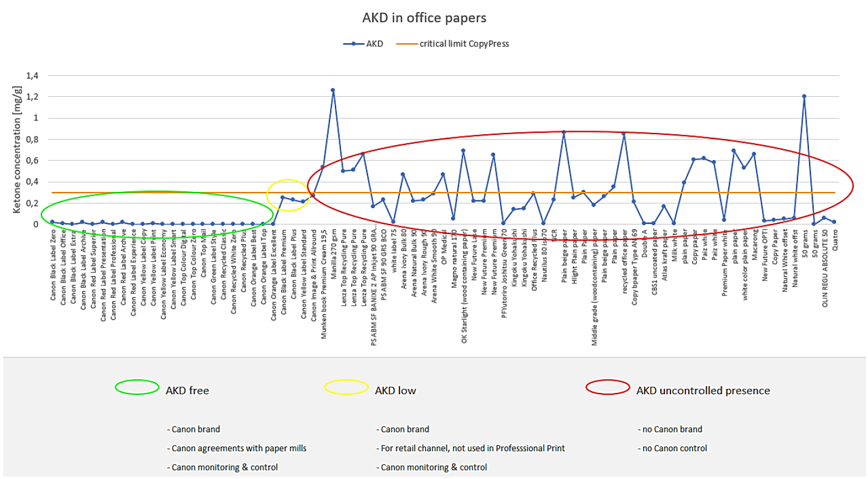868x479 pixels.
Task: Select the blue AKD legend entry
Action: point(363,44)
